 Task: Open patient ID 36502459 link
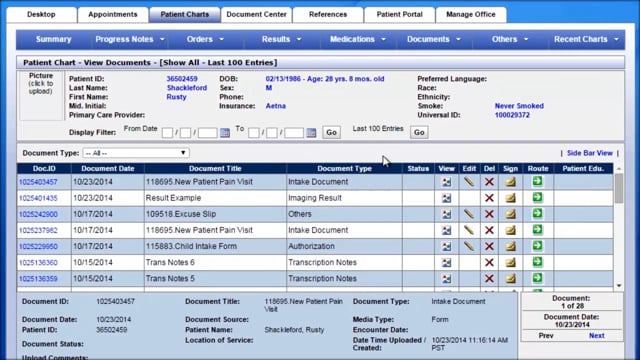coord(182,79)
